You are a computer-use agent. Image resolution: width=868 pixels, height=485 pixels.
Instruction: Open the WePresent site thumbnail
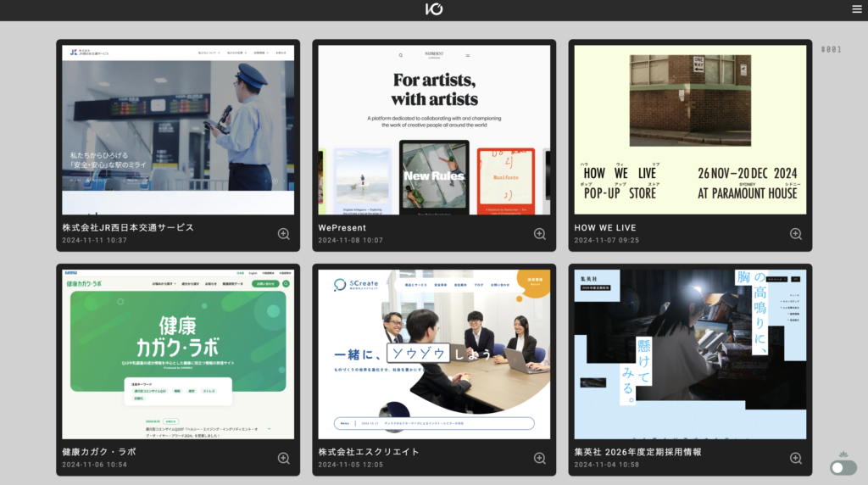[x=434, y=130]
